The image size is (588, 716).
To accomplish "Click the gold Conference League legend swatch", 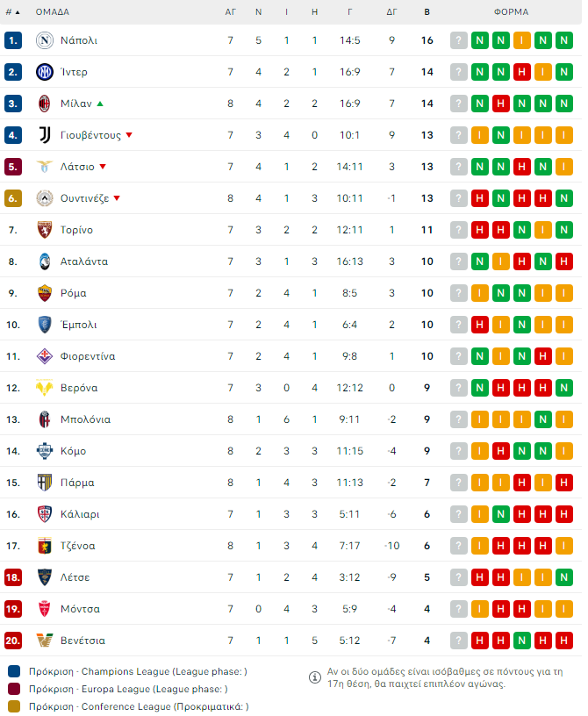I will point(14,706).
